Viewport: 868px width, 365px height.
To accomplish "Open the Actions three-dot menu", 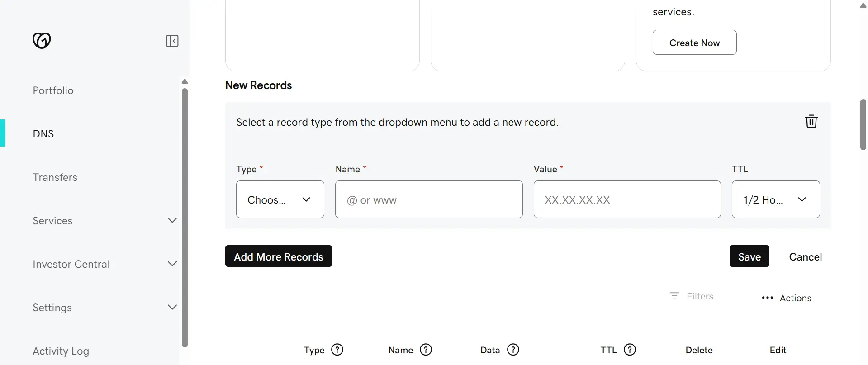I will (786, 298).
